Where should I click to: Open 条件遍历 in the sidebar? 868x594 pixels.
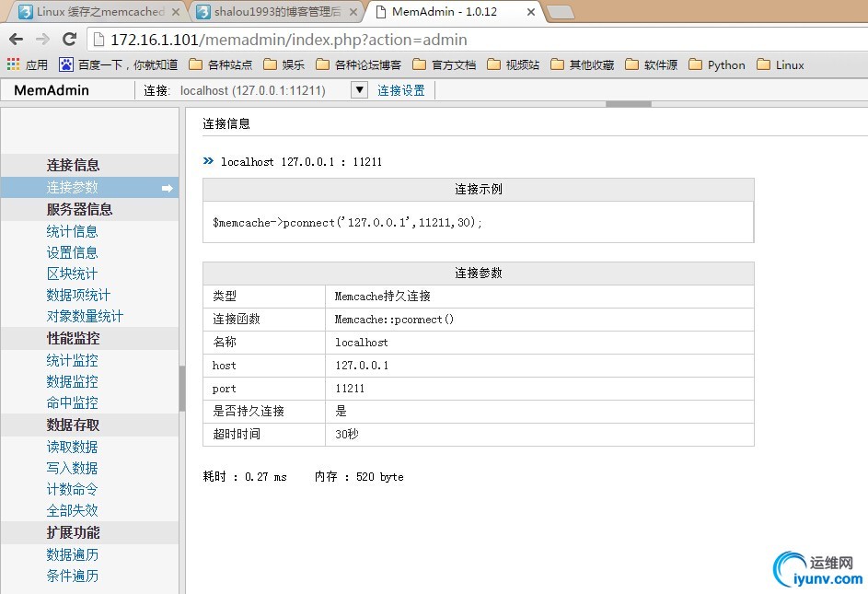pos(72,576)
